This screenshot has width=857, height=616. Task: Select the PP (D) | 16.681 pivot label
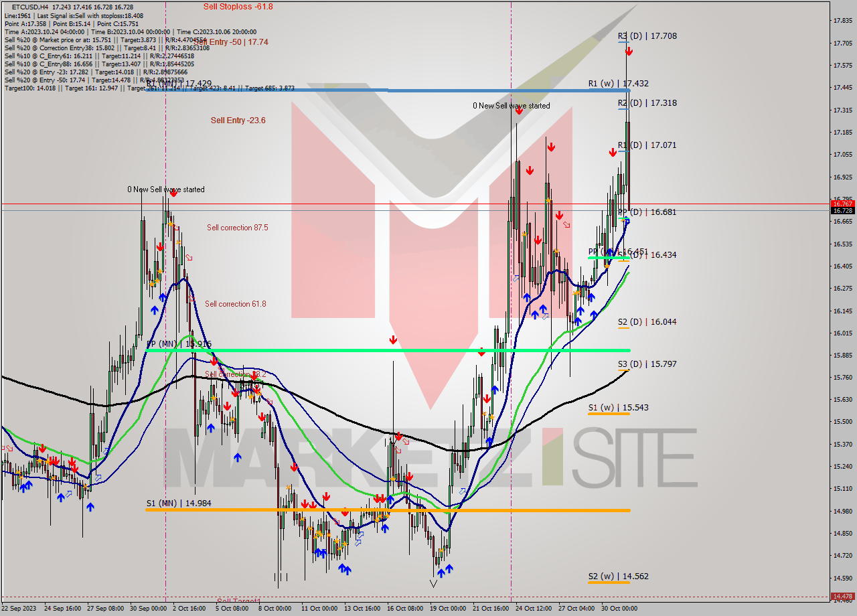[x=647, y=212]
